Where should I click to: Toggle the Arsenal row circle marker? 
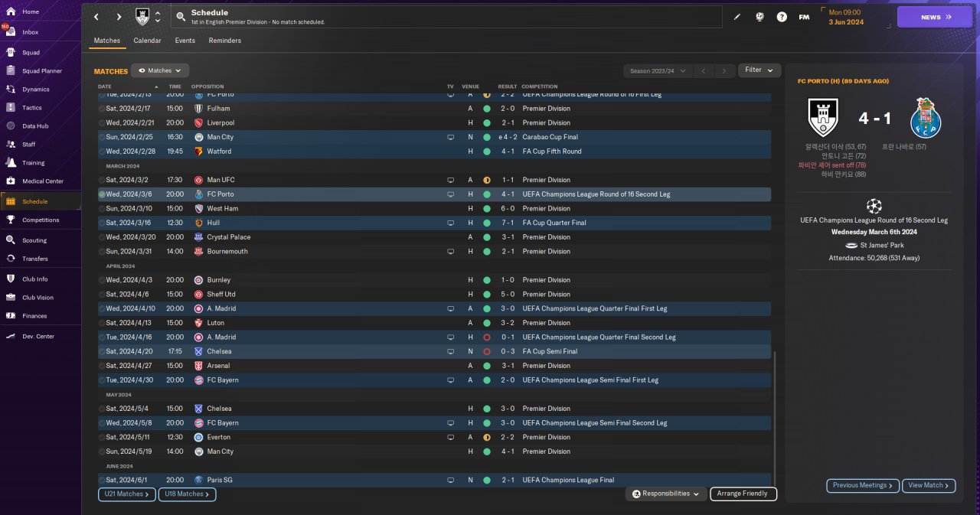pyautogui.click(x=102, y=366)
